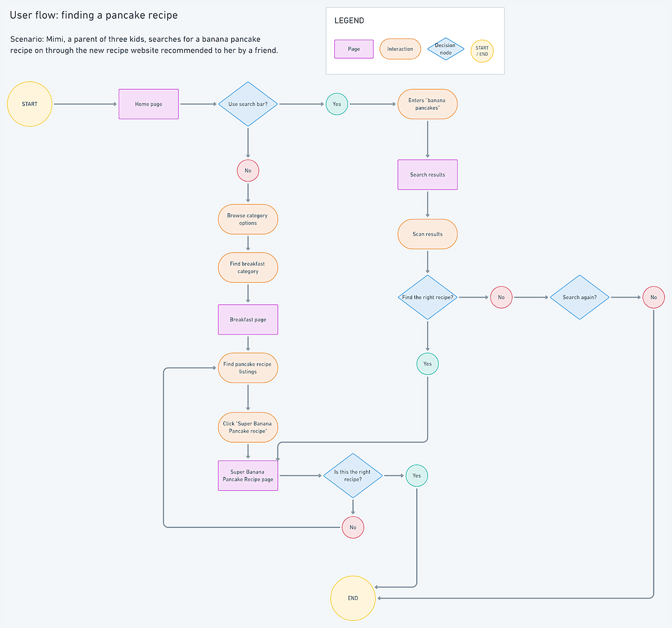Click the Interaction shape in the legend

coord(400,49)
